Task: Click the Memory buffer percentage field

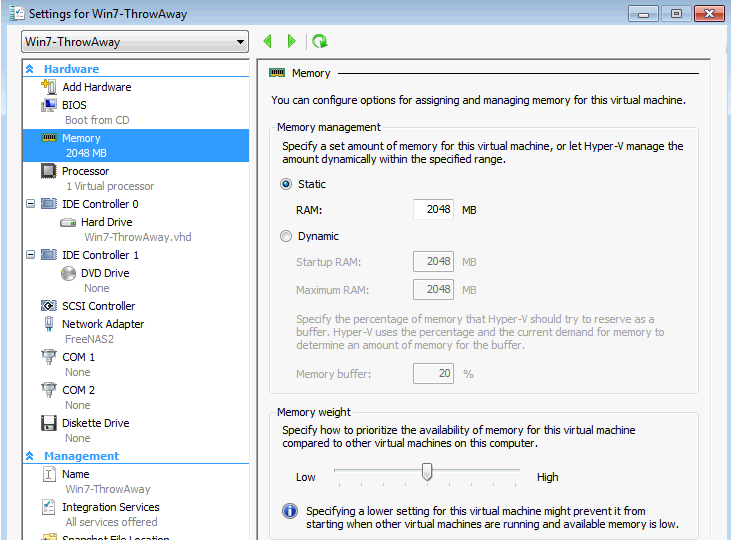Action: click(433, 374)
